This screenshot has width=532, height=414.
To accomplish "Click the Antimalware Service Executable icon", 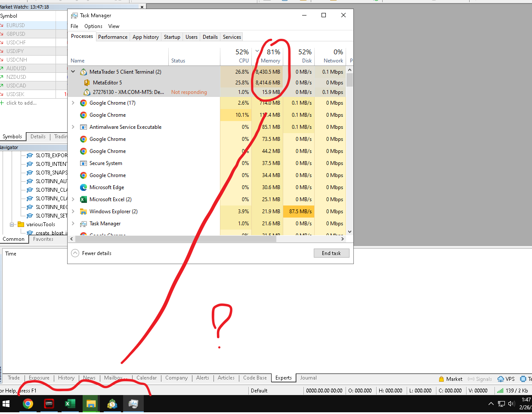I will click(x=84, y=127).
